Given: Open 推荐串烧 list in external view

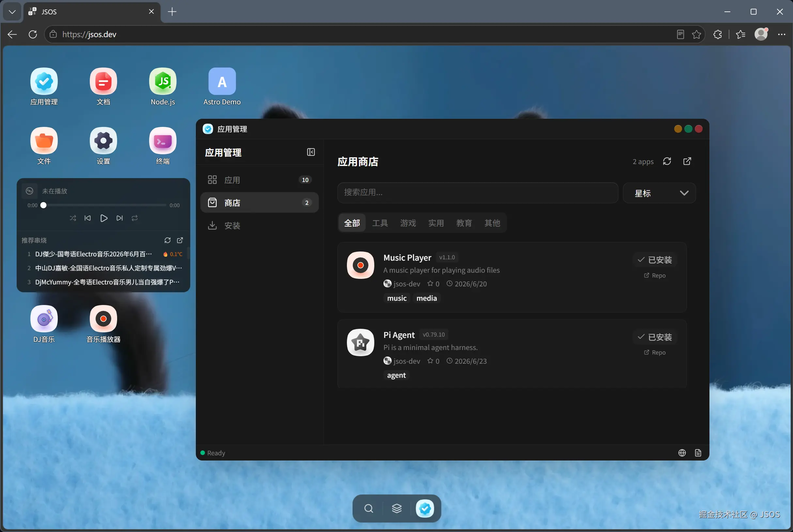Looking at the screenshot, I should (x=180, y=240).
